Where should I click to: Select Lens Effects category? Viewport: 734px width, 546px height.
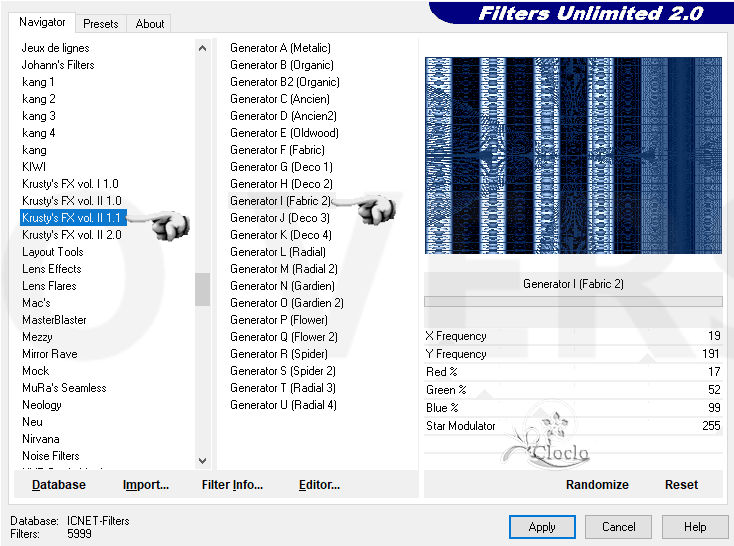point(51,269)
